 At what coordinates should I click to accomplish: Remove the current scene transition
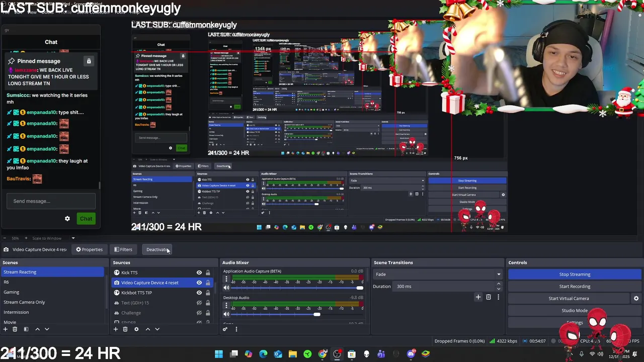coord(488,297)
